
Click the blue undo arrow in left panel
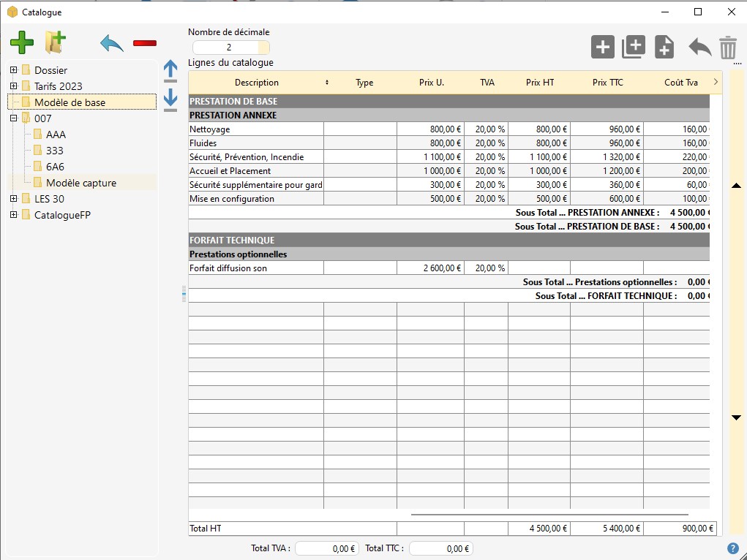pyautogui.click(x=112, y=43)
